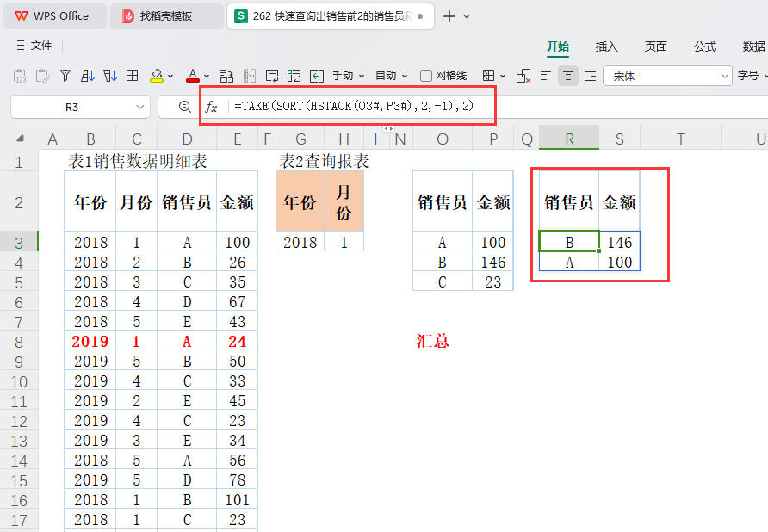768x532 pixels.
Task: Open the R3 name box dropdown
Action: pos(140,107)
